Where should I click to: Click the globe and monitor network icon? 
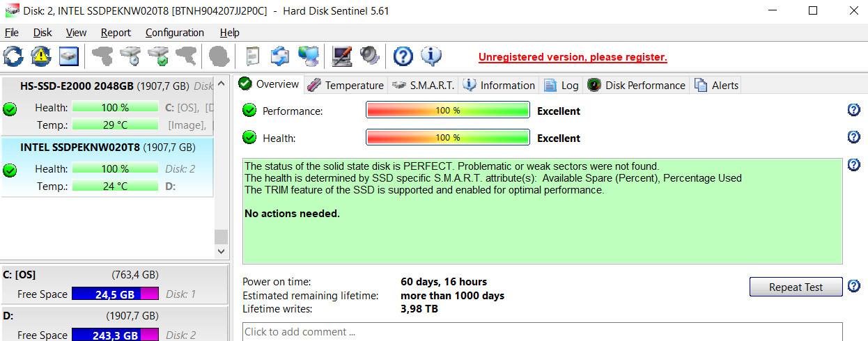coord(309,56)
